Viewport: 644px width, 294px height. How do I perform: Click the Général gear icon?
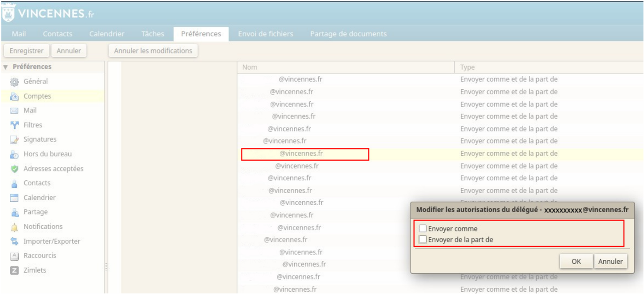(14, 82)
